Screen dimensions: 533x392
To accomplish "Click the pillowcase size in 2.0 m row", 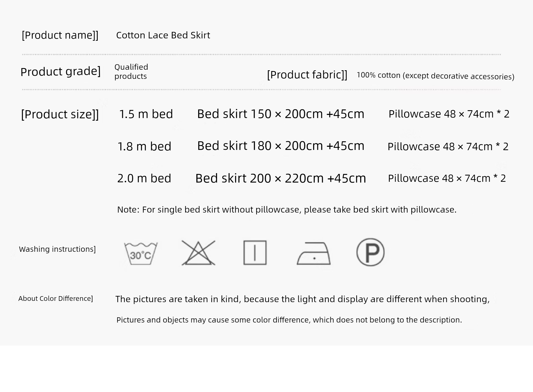I will point(447,178).
